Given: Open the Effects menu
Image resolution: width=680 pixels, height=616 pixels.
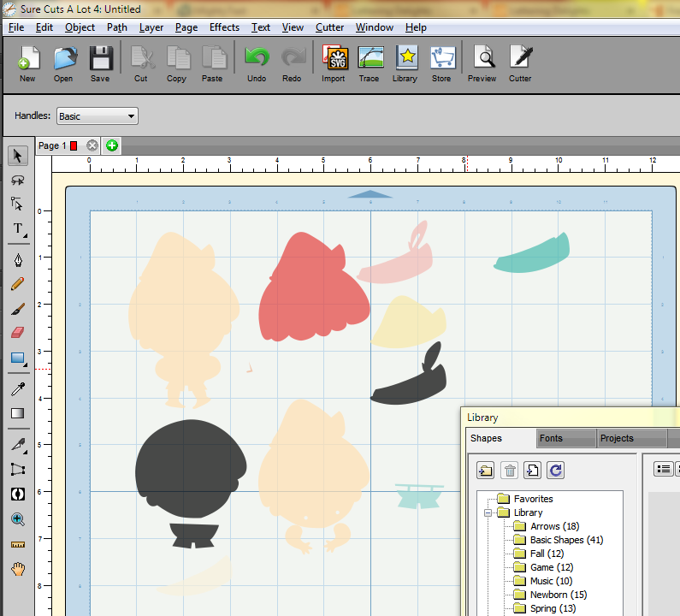Looking at the screenshot, I should [x=224, y=27].
